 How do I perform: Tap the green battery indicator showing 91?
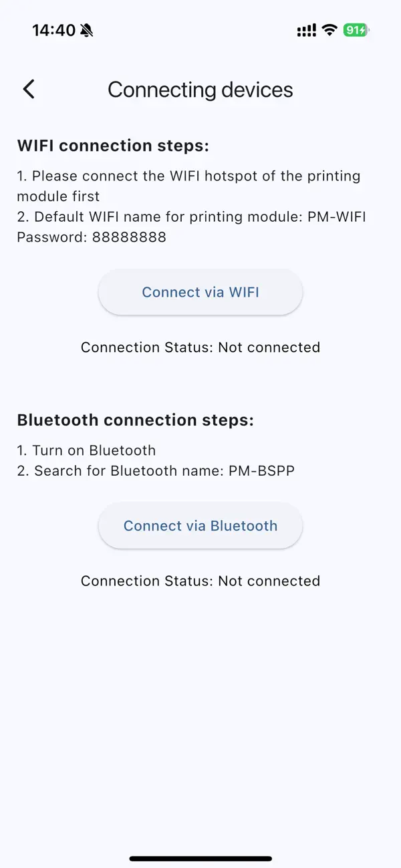click(354, 29)
